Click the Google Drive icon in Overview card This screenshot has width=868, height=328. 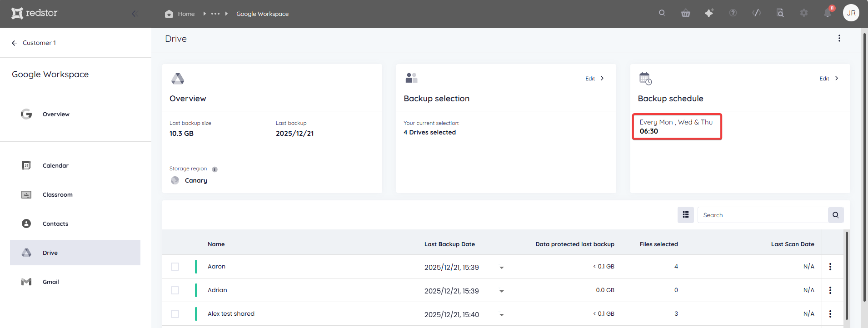click(x=178, y=79)
